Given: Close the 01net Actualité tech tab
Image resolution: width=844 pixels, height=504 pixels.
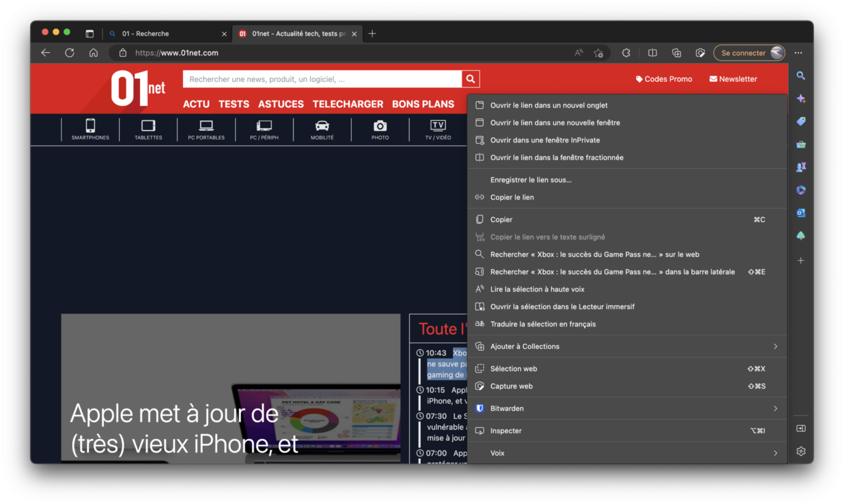Looking at the screenshot, I should (354, 34).
